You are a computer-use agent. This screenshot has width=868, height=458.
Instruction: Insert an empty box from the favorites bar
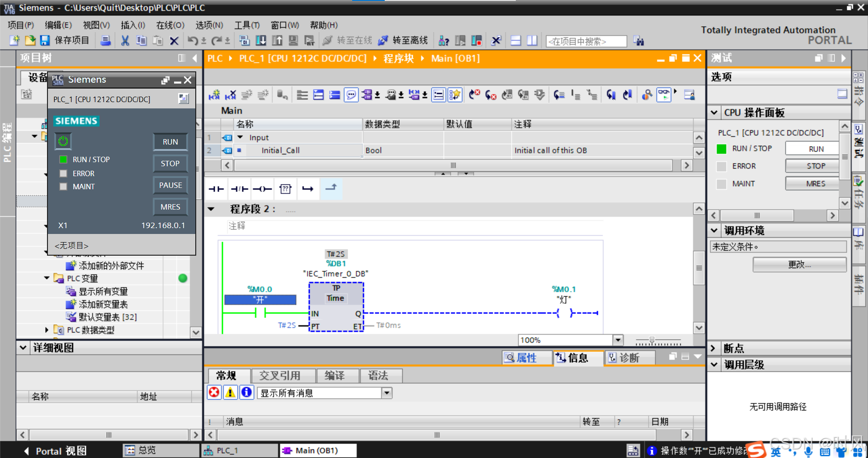coord(285,189)
